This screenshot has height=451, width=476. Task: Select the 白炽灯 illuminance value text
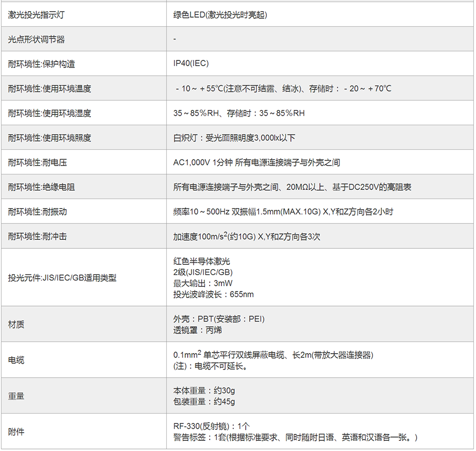click(x=234, y=138)
